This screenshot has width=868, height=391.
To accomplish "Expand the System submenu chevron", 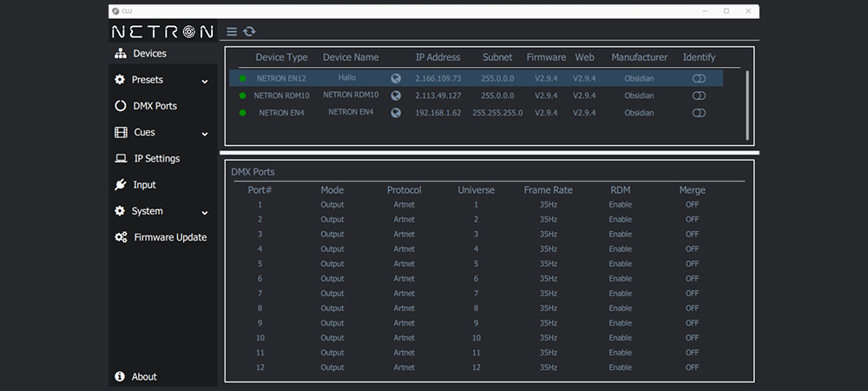I will pos(205,213).
